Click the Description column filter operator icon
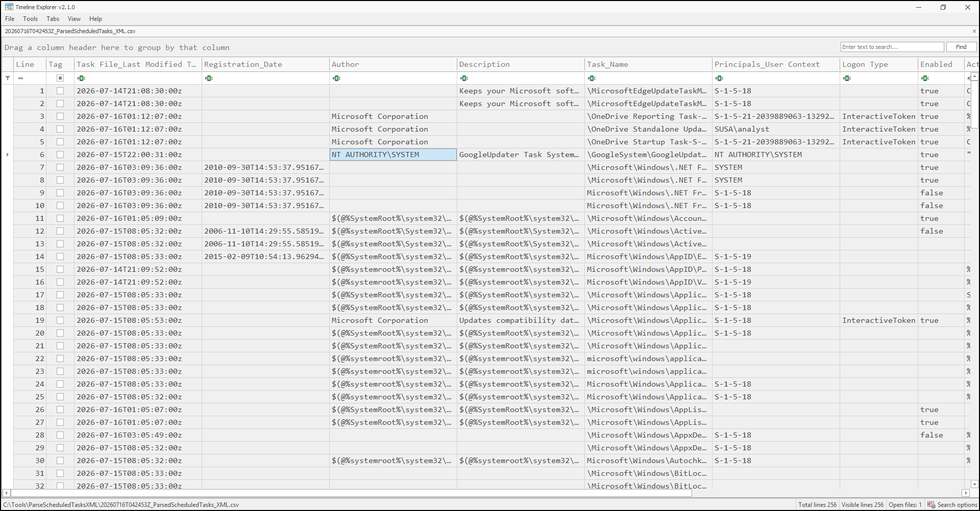The height and width of the screenshot is (511, 980). (x=464, y=78)
